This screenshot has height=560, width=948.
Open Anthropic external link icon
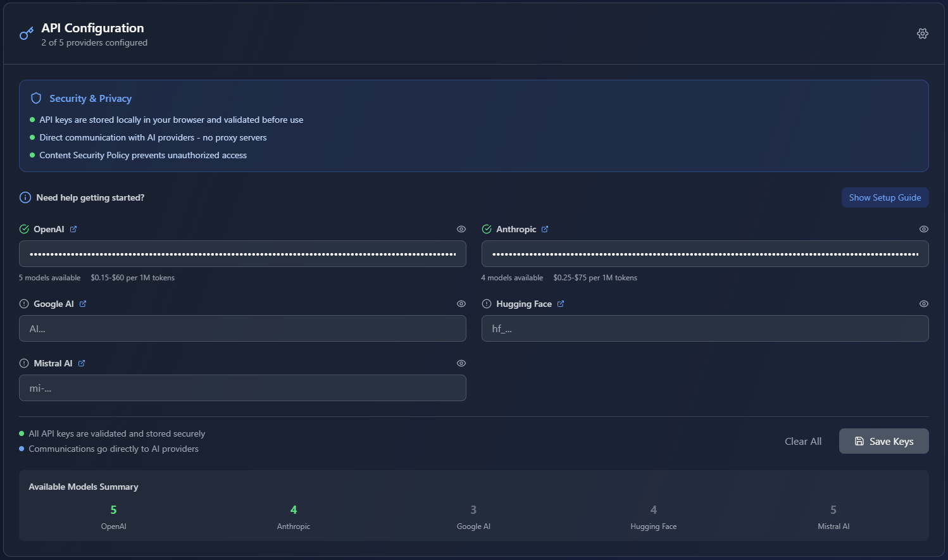coord(545,229)
